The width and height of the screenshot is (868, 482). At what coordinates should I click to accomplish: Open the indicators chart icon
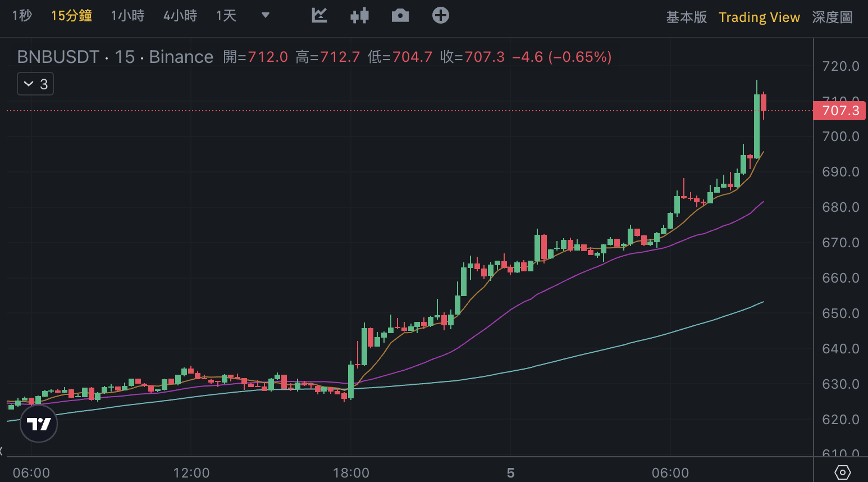tap(319, 16)
